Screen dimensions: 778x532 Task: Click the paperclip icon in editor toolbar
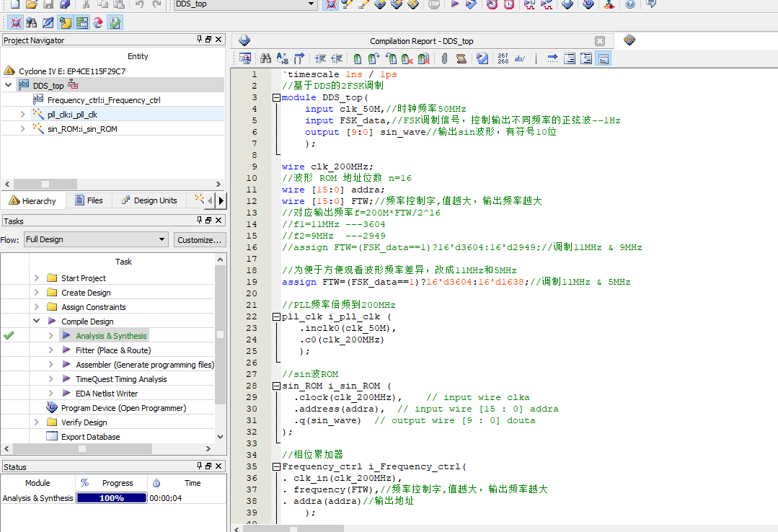[x=445, y=58]
